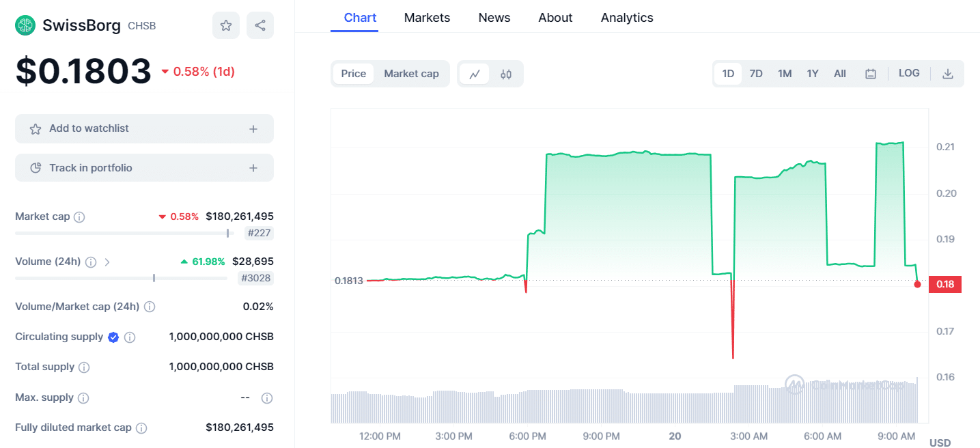The width and height of the screenshot is (980, 448).
Task: Download chart data icon
Action: tap(948, 74)
